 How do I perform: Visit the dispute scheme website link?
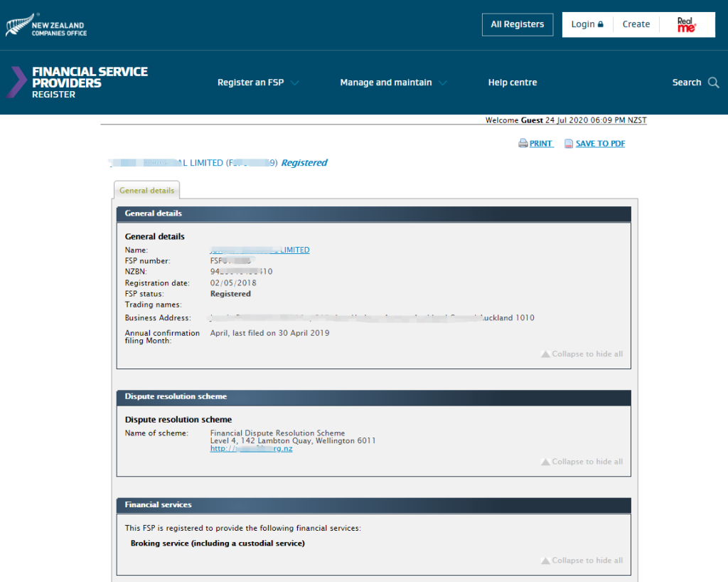251,449
